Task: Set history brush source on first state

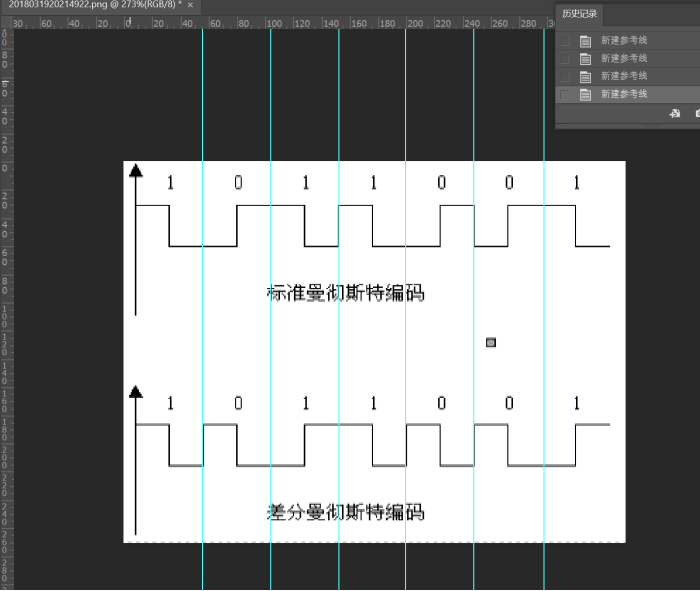Action: click(565, 41)
